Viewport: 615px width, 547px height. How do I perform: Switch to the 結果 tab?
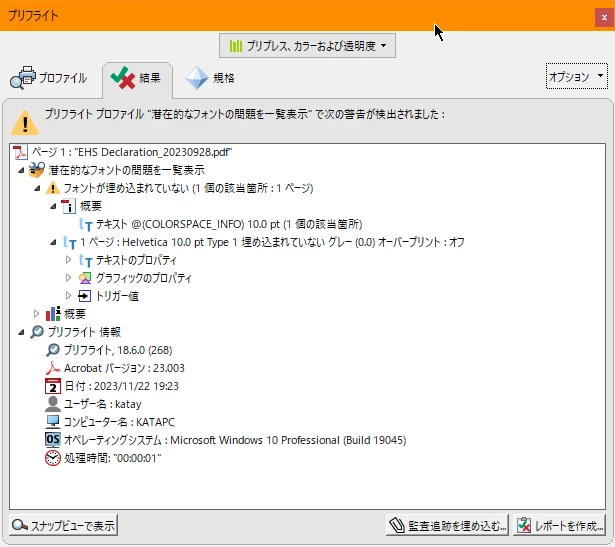click(x=137, y=78)
